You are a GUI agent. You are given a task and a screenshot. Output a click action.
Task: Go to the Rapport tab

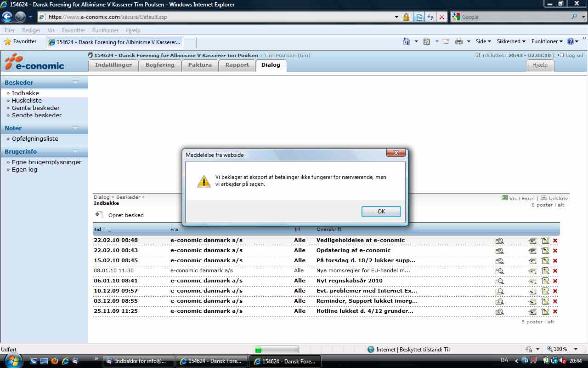[237, 65]
